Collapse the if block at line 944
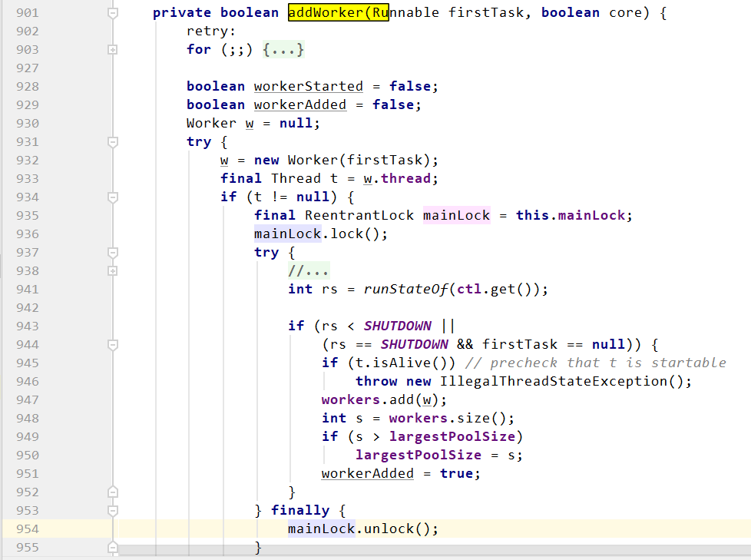751x560 pixels. click(113, 345)
